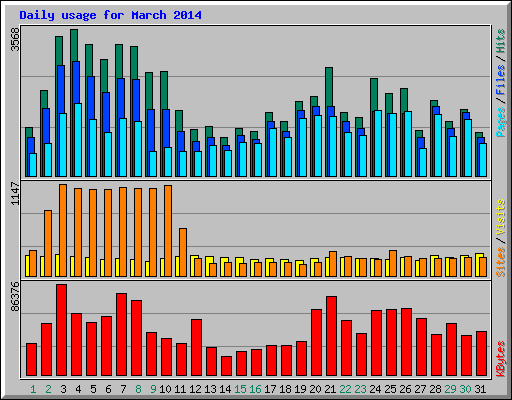Click day label 23 on the axis
512x400 pixels.
coord(360,389)
